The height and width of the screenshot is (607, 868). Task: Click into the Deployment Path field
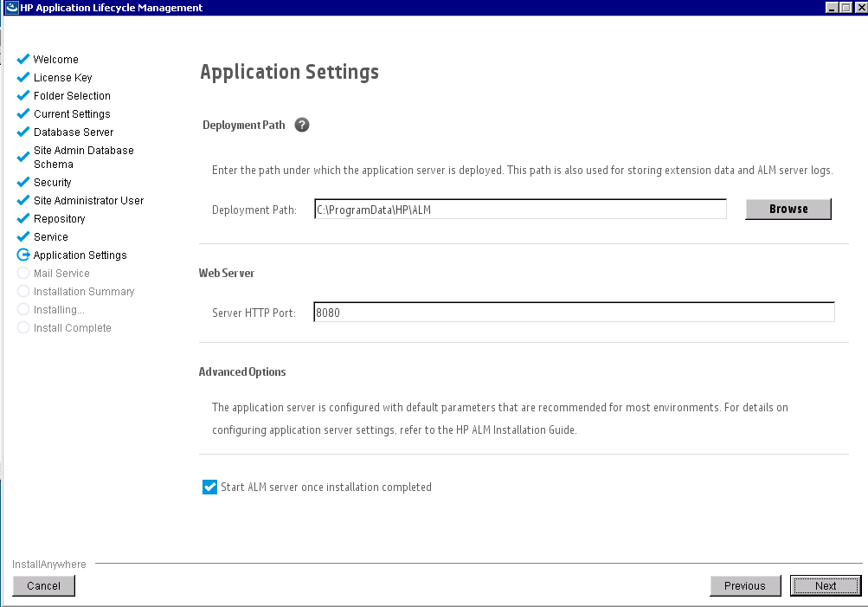click(x=520, y=210)
